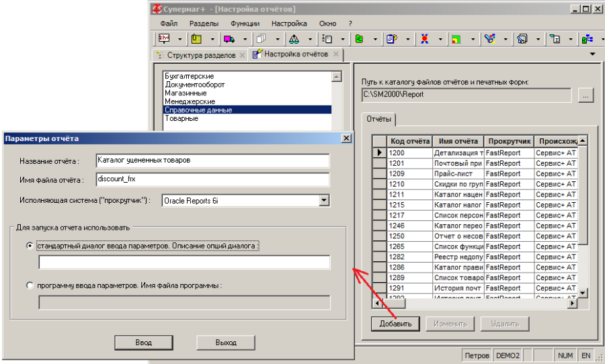The image size is (605, 364).
Task: Click the flashlight search toolbar icon
Action: coord(489,38)
